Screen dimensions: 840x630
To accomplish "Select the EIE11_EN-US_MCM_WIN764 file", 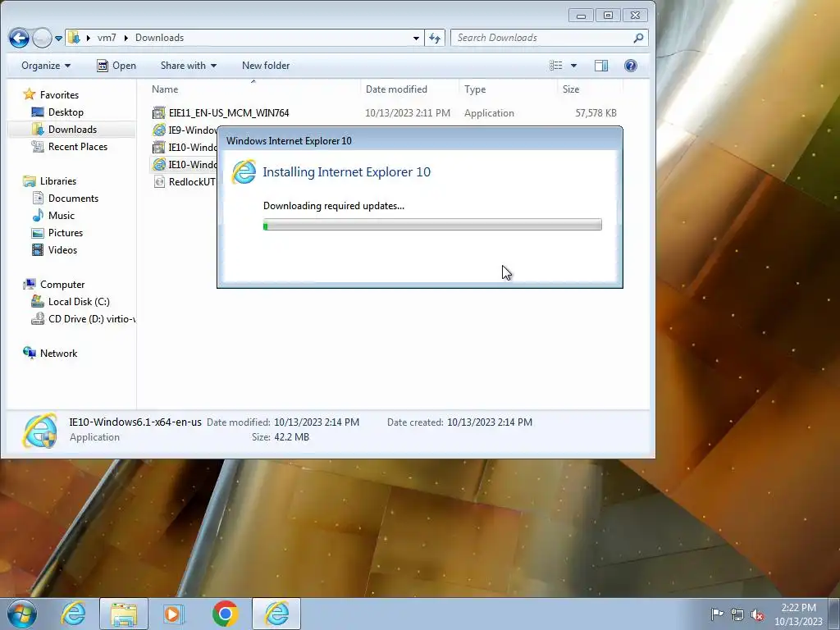I will 229,113.
